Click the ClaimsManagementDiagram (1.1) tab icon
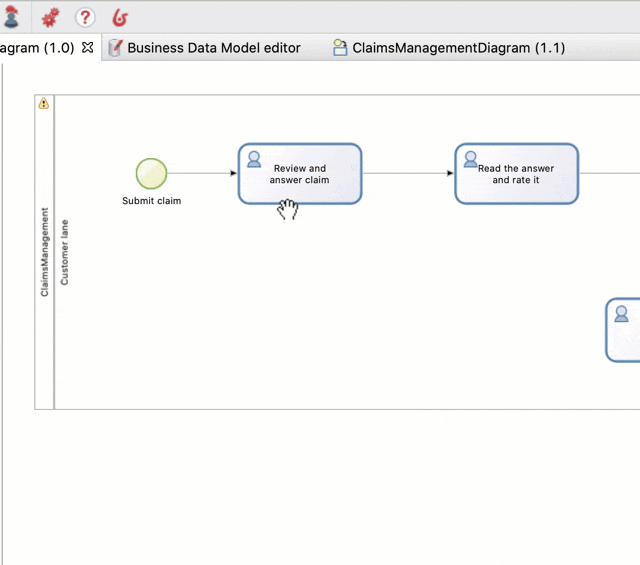Screen dimensions: 640x565 340,47
